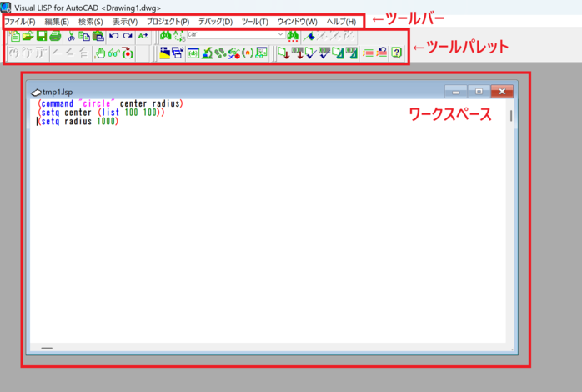Open the Visual LISP Console icon

pos(193,53)
